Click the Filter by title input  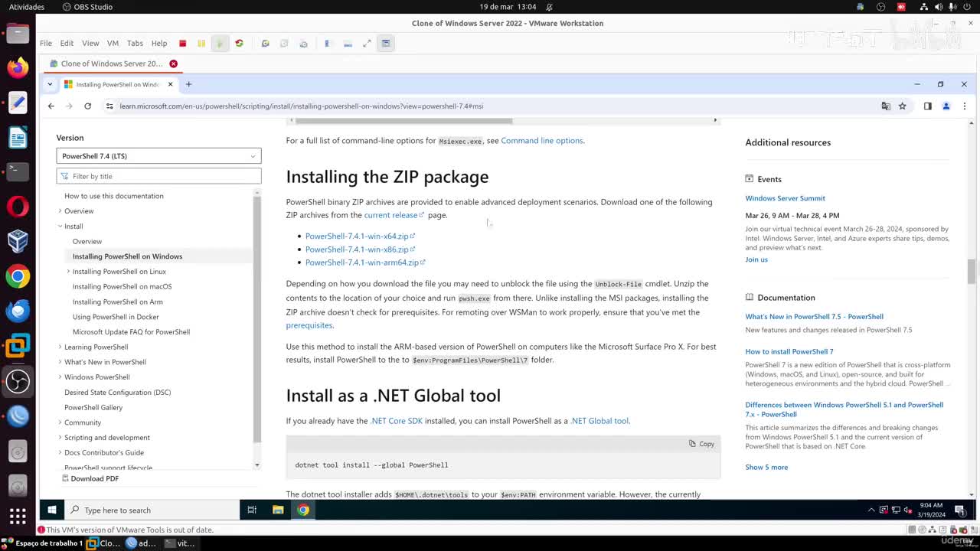[158, 176]
